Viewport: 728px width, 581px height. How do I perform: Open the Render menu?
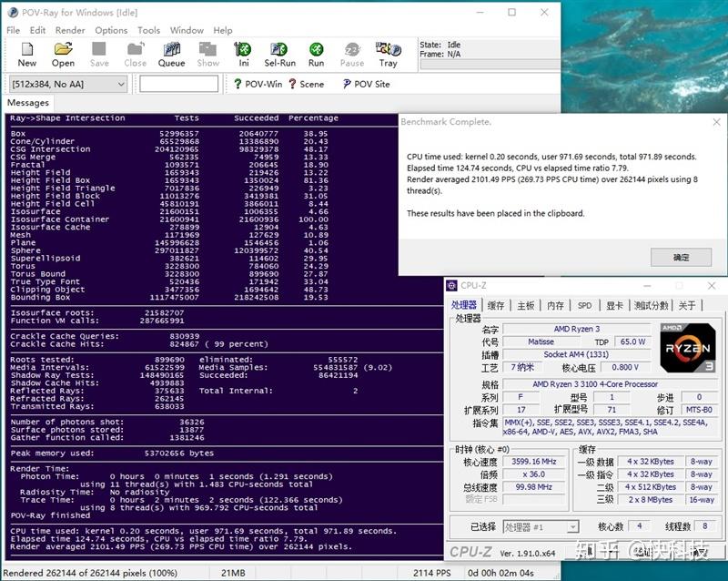[70, 30]
